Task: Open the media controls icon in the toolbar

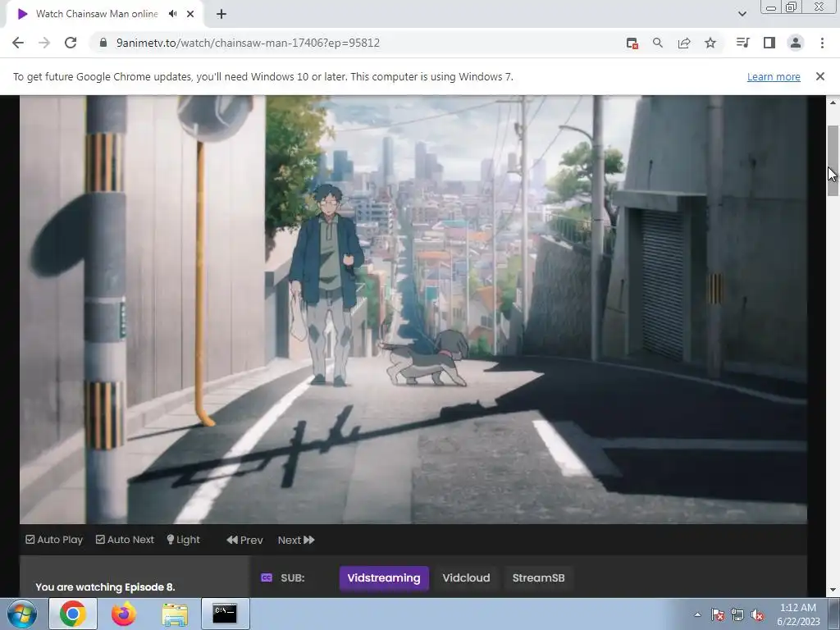Action: click(742, 43)
